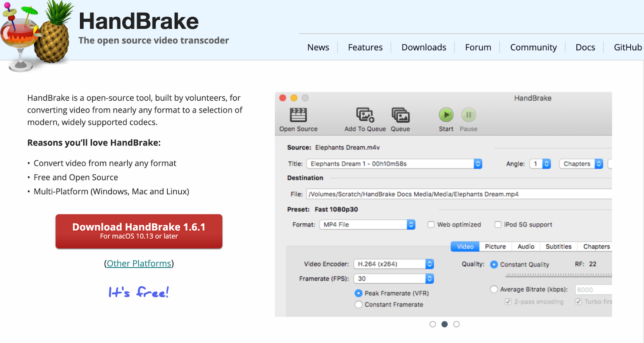The height and width of the screenshot is (343, 644).
Task: Switch to the Subtitles tab
Action: pyautogui.click(x=559, y=247)
